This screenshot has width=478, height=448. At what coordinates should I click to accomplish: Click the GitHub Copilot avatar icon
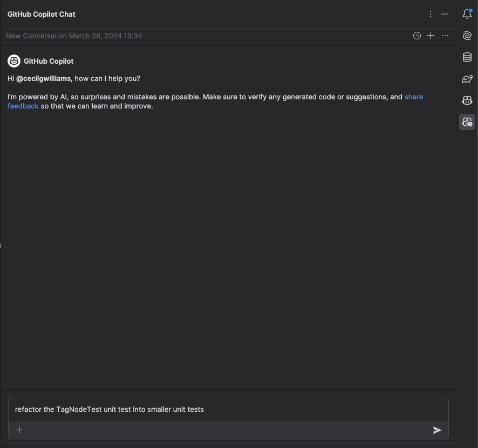pos(14,61)
